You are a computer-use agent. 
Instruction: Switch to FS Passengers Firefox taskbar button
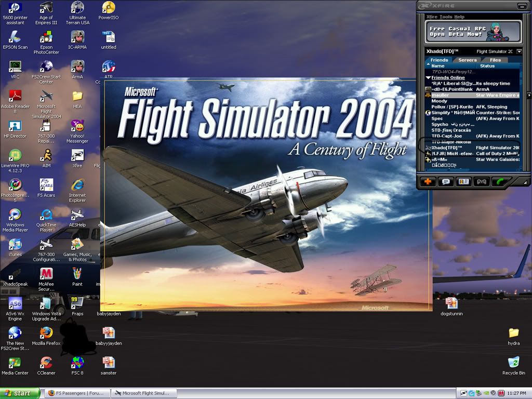click(77, 393)
